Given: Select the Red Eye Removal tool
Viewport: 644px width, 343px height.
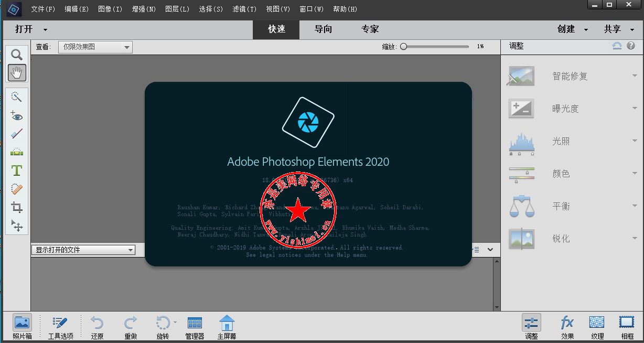Looking at the screenshot, I should coord(17,115).
